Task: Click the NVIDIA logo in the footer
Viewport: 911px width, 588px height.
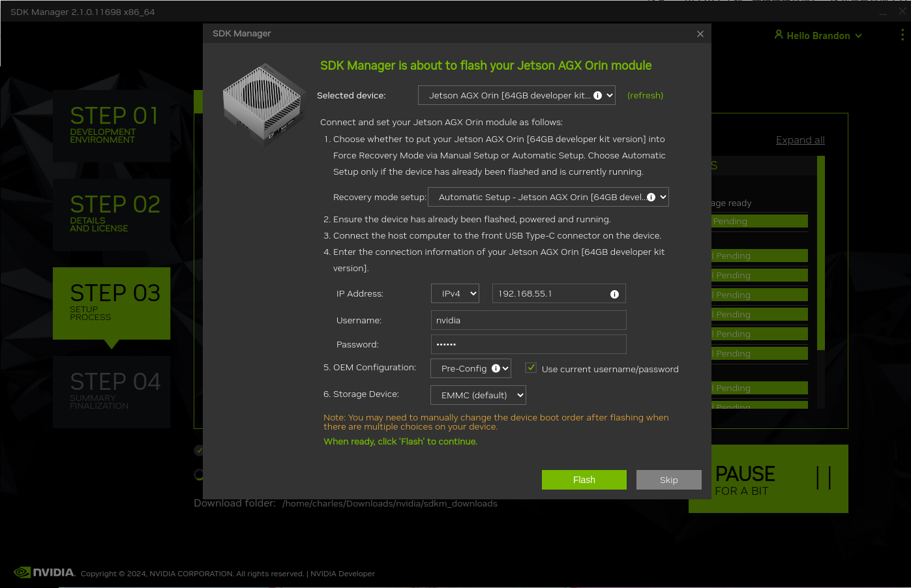Action: click(44, 572)
